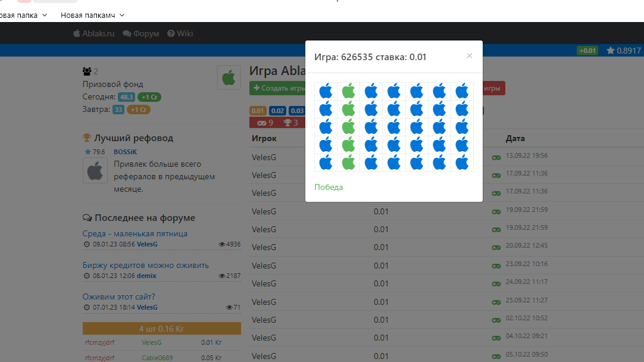Click the comments icon beside Последнее на форуме
644x362 pixels.
(x=87, y=218)
